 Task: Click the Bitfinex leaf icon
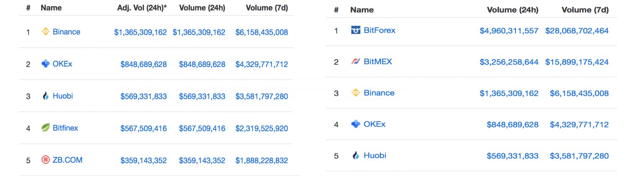coord(46,128)
